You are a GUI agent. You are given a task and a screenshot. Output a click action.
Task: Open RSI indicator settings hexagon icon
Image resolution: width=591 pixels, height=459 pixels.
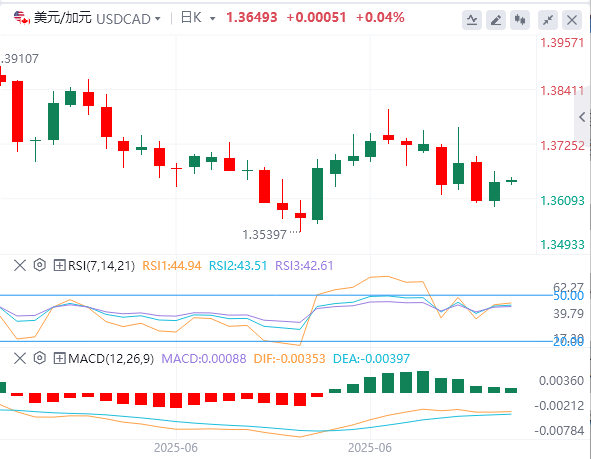(x=40, y=265)
